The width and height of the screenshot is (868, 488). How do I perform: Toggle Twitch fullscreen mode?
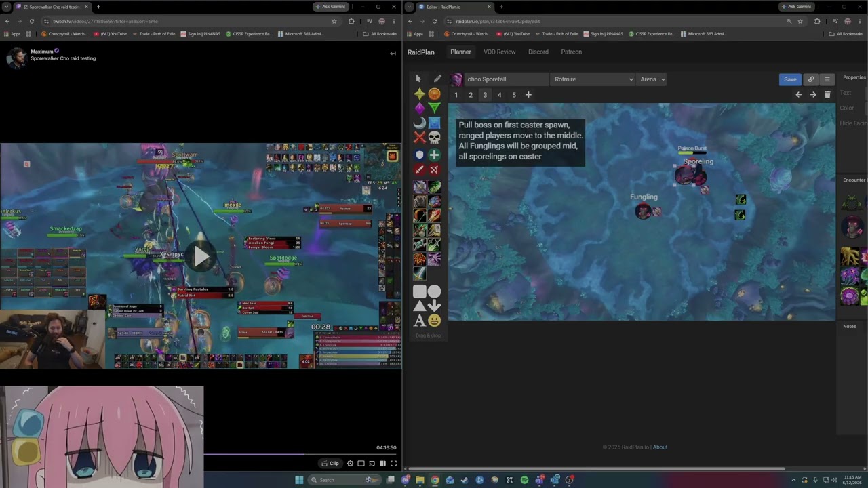tap(393, 464)
